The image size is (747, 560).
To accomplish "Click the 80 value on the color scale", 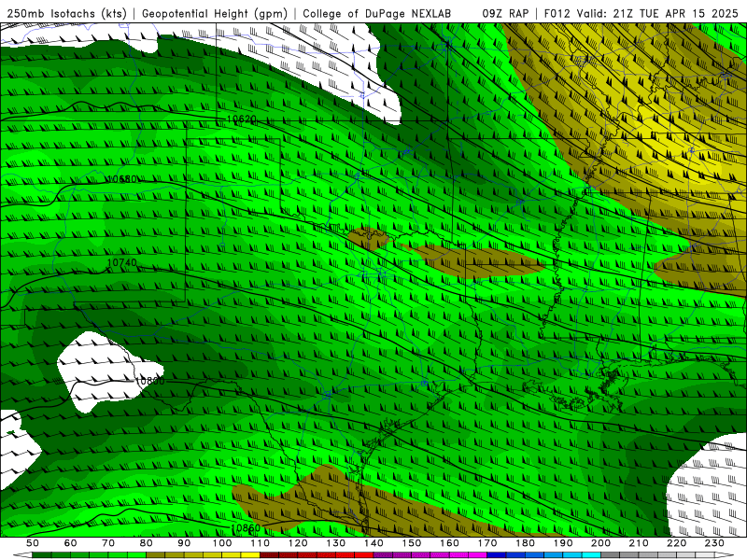I will click(x=146, y=543).
